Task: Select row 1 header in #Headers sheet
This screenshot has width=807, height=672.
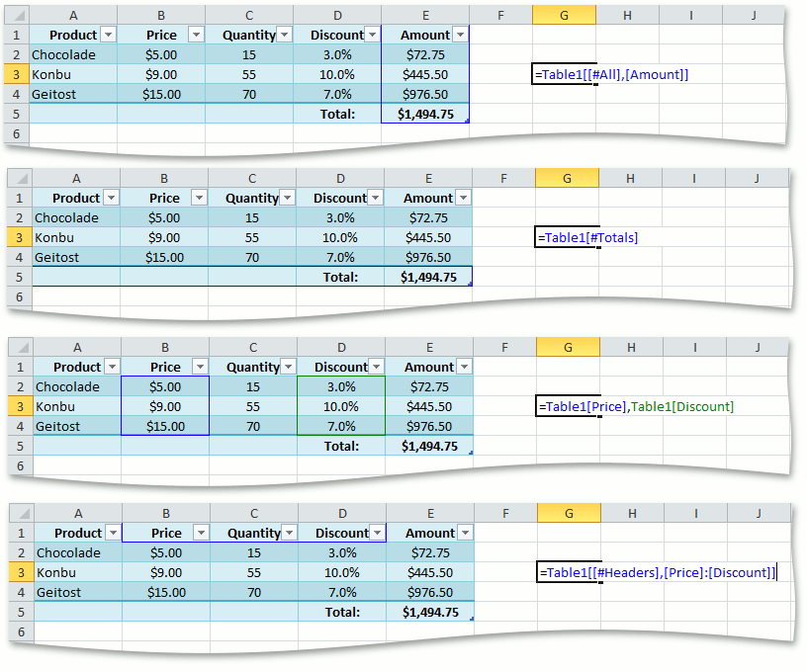Action: [x=22, y=534]
